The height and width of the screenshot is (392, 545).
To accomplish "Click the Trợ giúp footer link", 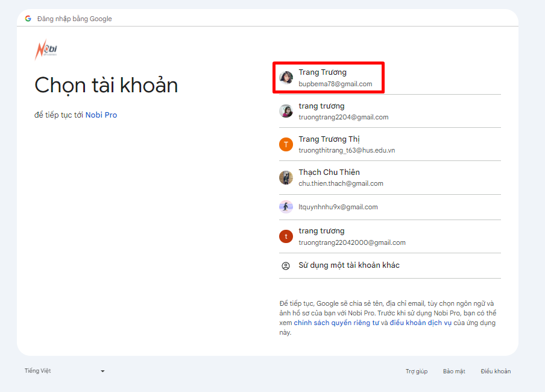I will tap(417, 371).
